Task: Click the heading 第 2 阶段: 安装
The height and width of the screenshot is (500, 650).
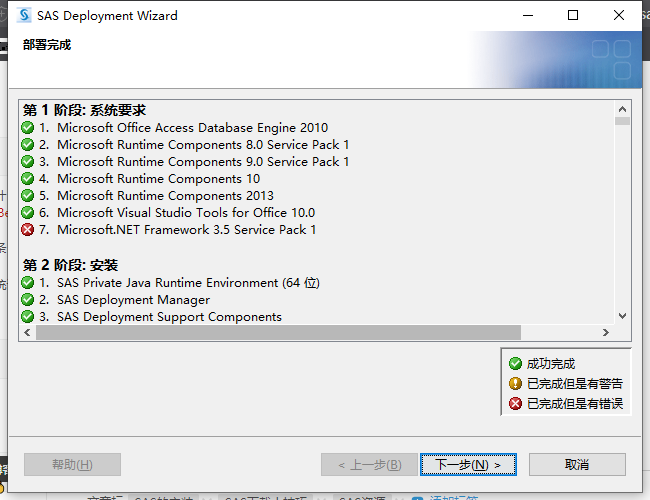Action: click(70, 265)
